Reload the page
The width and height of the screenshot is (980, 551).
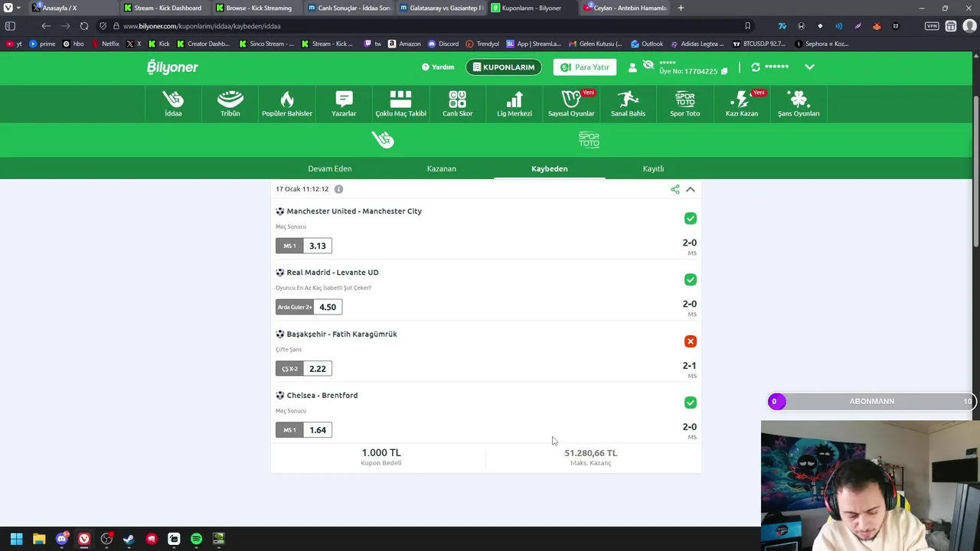click(x=84, y=26)
